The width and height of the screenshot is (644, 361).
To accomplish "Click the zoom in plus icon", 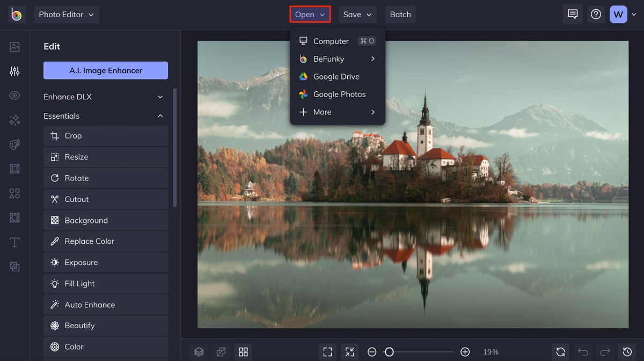I will [465, 352].
